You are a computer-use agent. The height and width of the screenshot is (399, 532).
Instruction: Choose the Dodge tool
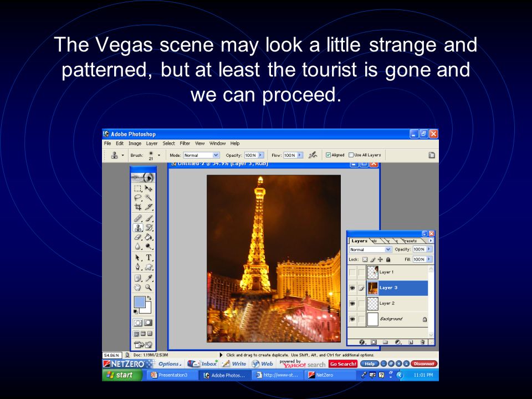pos(149,246)
